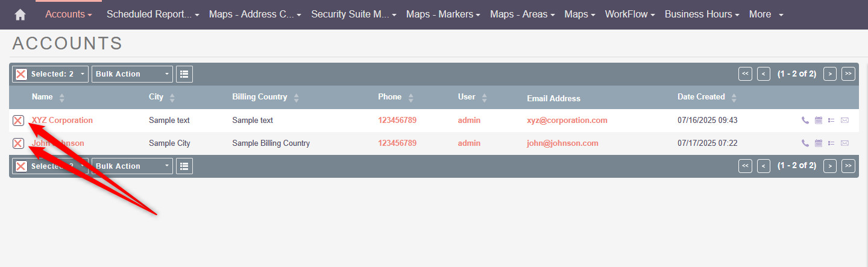Go to previous page below the table
The height and width of the screenshot is (267, 868).
[x=764, y=166]
